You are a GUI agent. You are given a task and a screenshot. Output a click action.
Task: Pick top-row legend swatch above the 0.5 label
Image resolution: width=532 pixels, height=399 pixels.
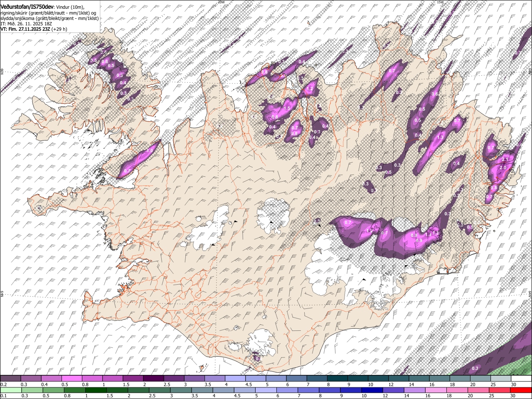tap(71, 379)
